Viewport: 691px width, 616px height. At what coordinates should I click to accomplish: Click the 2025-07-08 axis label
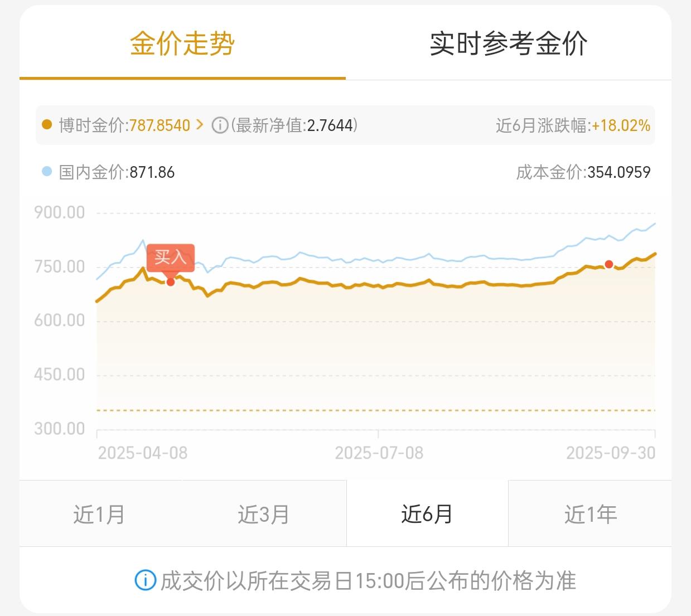[x=378, y=453]
